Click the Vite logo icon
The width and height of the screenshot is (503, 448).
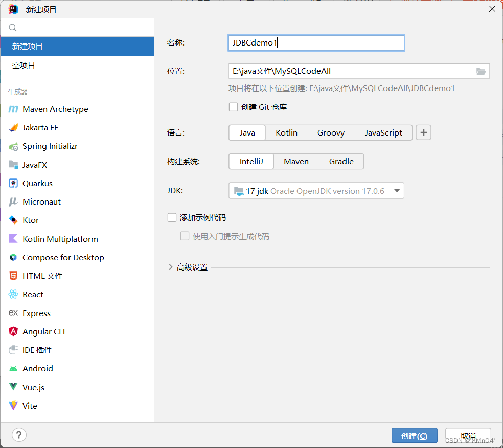click(13, 406)
